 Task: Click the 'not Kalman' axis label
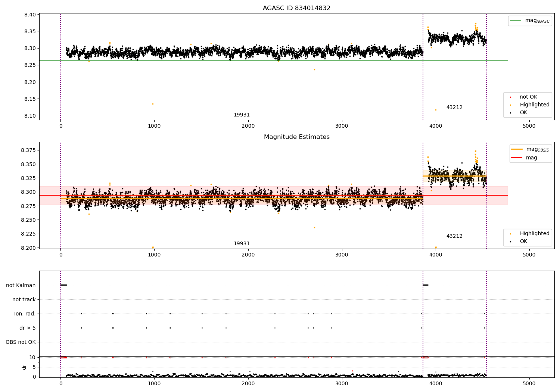(21, 286)
